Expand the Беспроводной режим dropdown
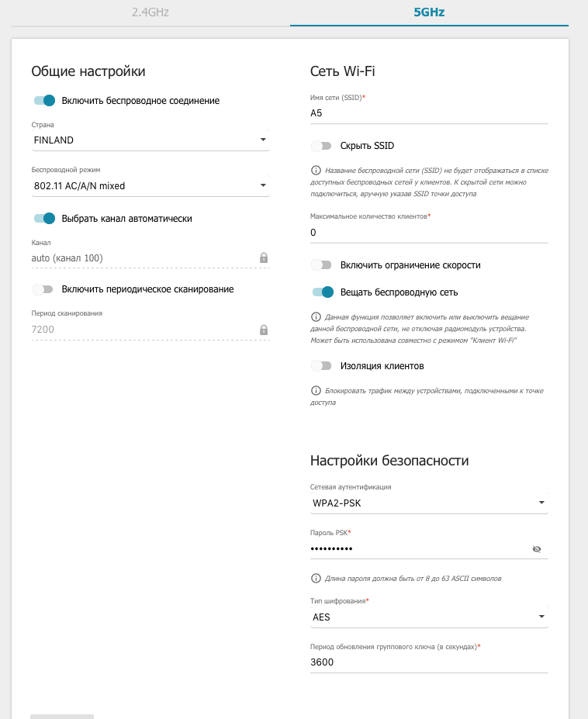The image size is (588, 719). click(x=150, y=186)
